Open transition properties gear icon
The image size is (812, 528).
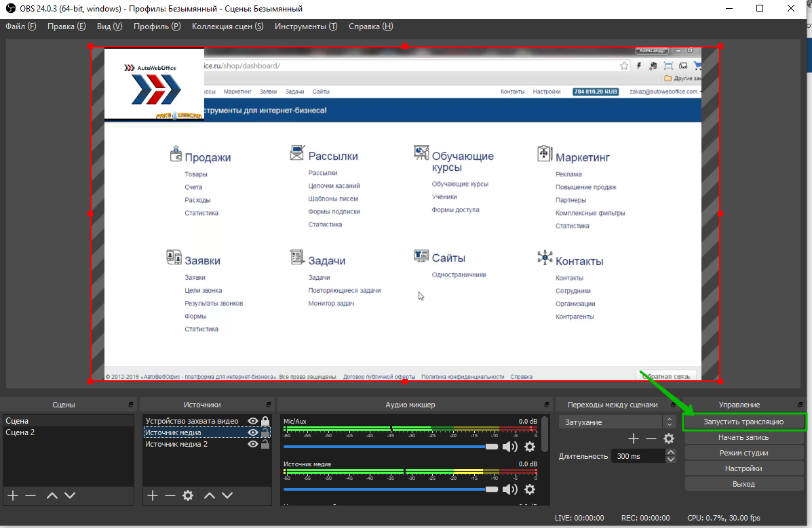pos(669,439)
